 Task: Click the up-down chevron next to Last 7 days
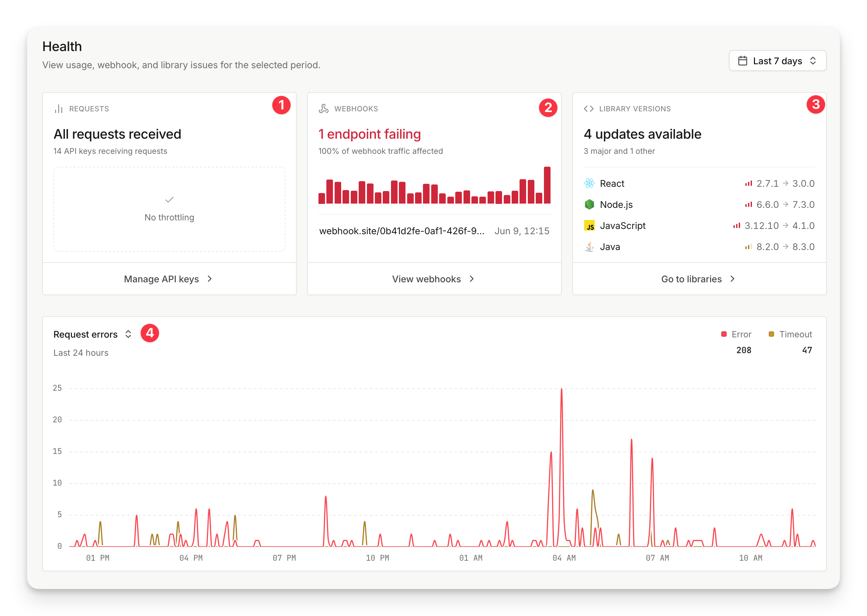click(x=813, y=61)
